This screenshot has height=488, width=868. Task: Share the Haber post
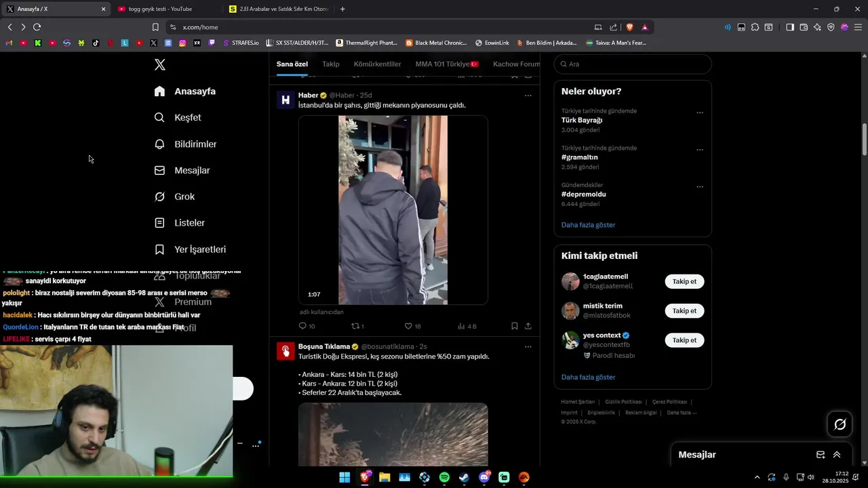[x=528, y=326]
